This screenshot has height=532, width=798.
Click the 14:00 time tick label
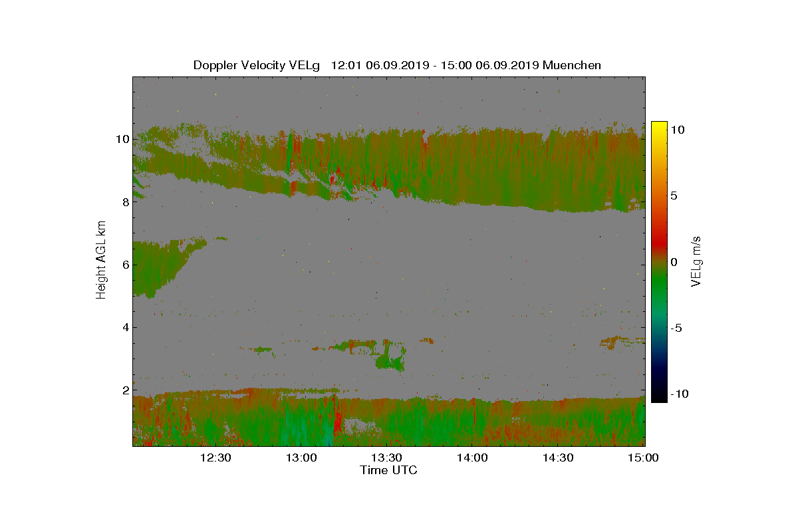472,458
